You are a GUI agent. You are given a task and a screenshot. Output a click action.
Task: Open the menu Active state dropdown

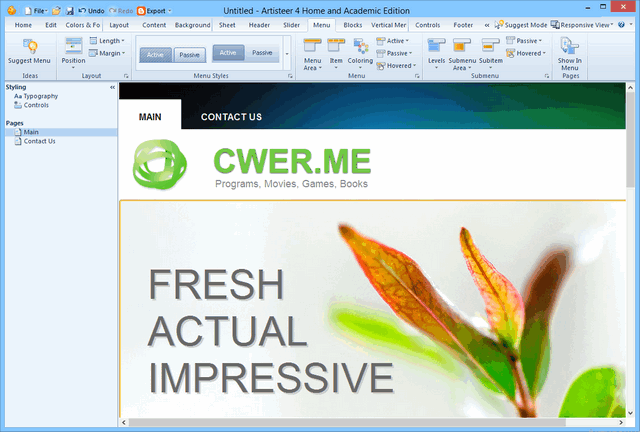(x=393, y=41)
